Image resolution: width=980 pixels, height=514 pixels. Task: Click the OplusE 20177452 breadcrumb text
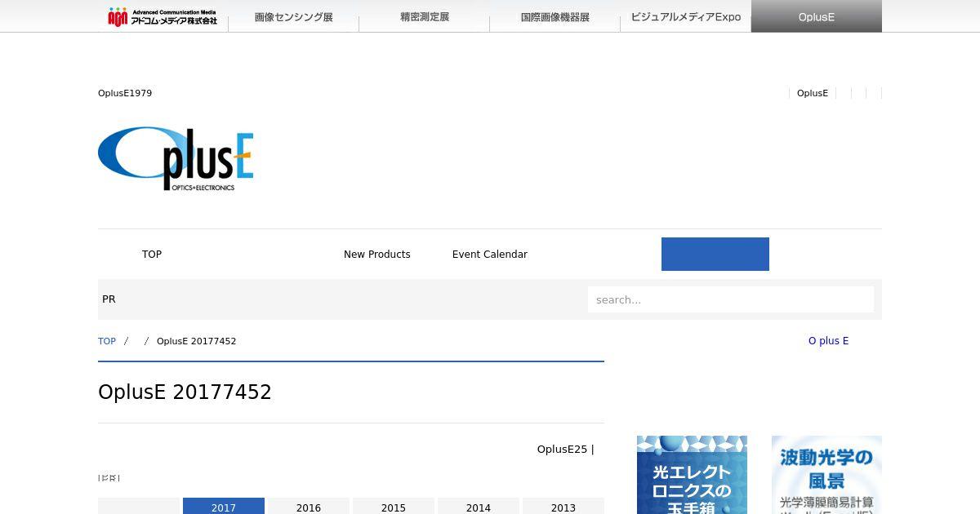[x=197, y=341]
